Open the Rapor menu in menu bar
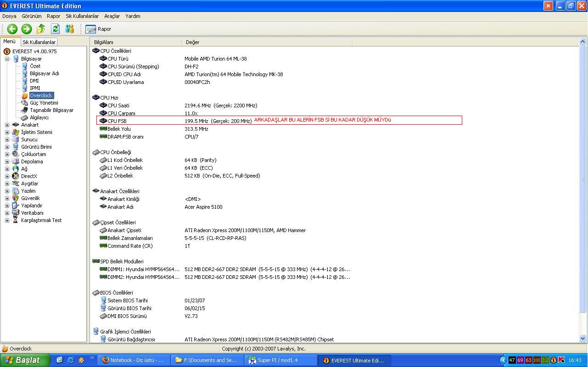 53,16
